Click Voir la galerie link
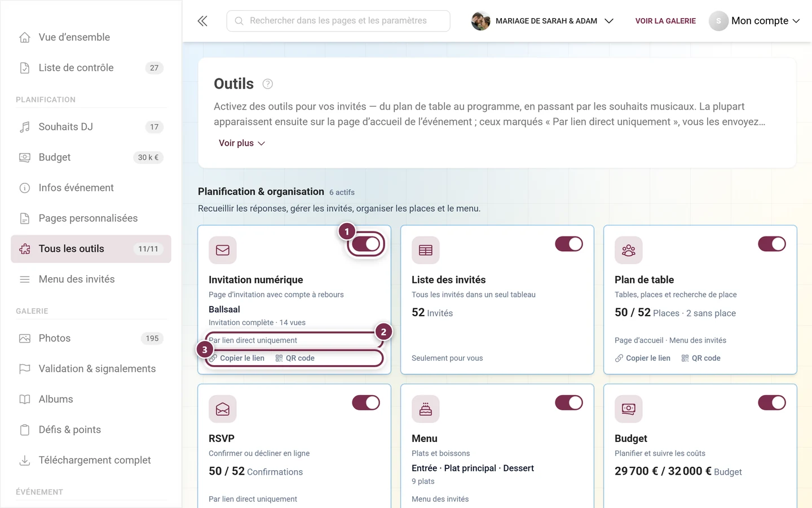Image resolution: width=812 pixels, height=508 pixels. tap(665, 21)
